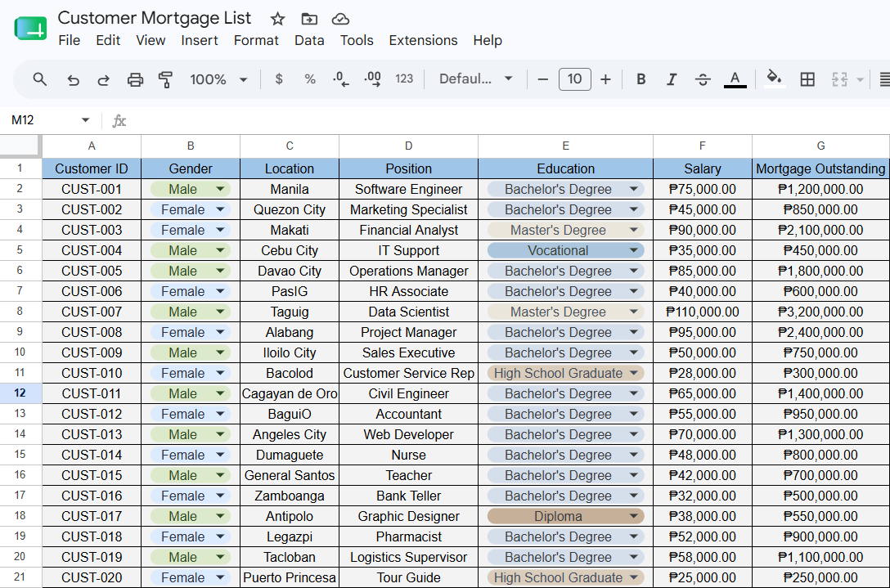
Task: Click the redo arrow icon
Action: coord(103,79)
